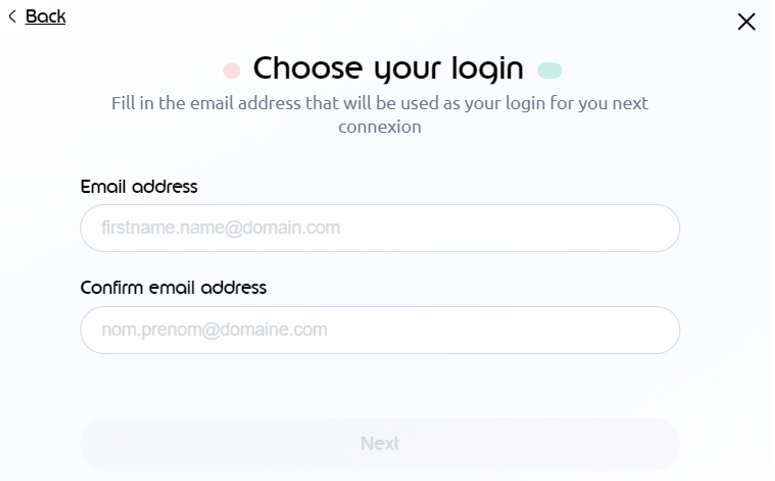Viewport: 775px width, 481px height.
Task: Click the word "Choose" in the heading
Action: [x=308, y=68]
